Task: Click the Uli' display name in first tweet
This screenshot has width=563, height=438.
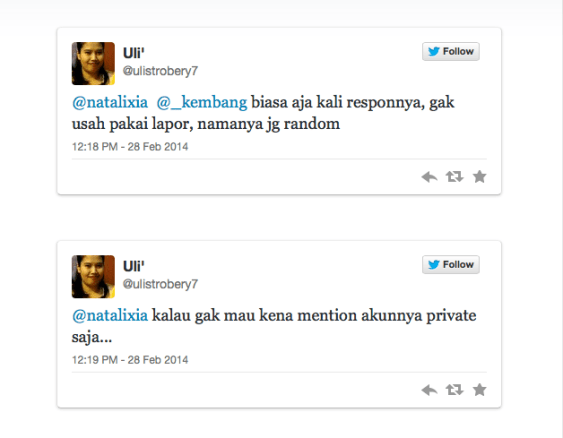Action: coord(134,53)
